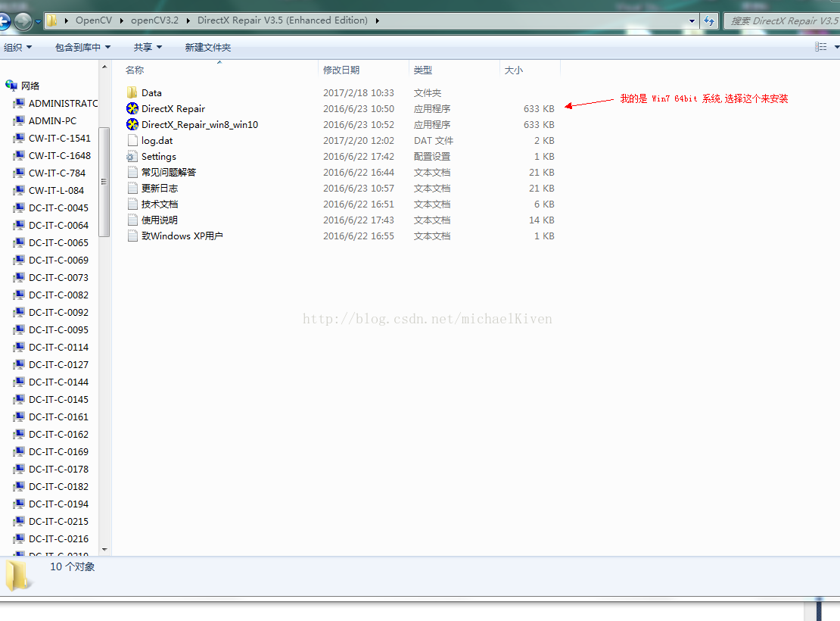Click the 网络 network icon in sidebar
The width and height of the screenshot is (840, 621).
(x=11, y=86)
